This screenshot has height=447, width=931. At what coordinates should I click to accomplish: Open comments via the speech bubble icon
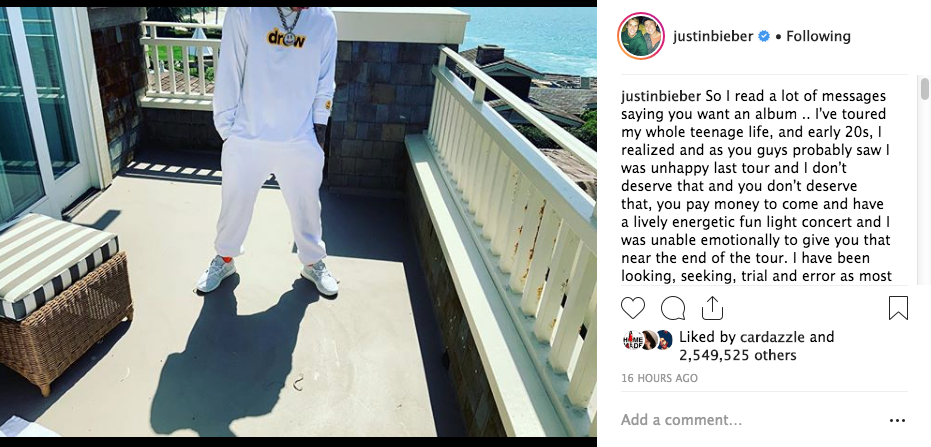pos(673,308)
